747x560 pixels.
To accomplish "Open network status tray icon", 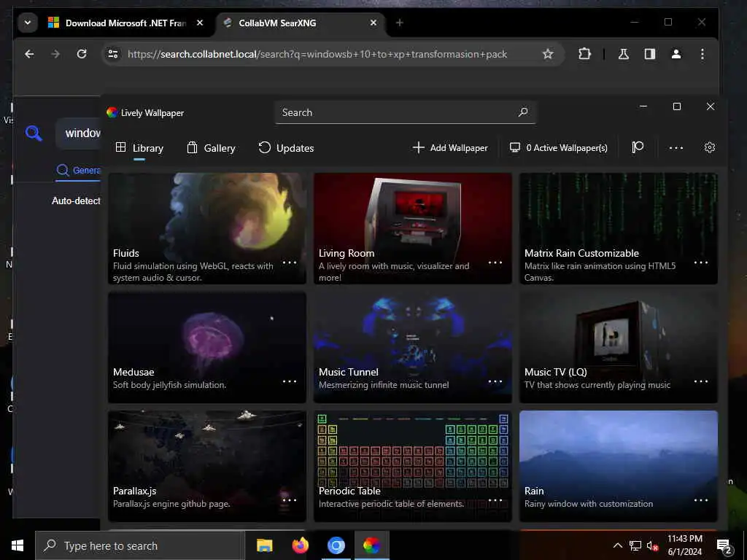I will (x=635, y=545).
